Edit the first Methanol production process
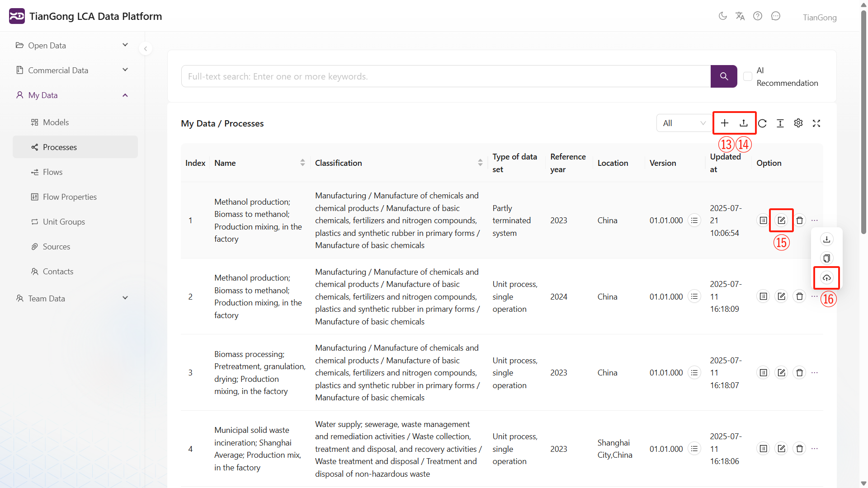 (781, 220)
